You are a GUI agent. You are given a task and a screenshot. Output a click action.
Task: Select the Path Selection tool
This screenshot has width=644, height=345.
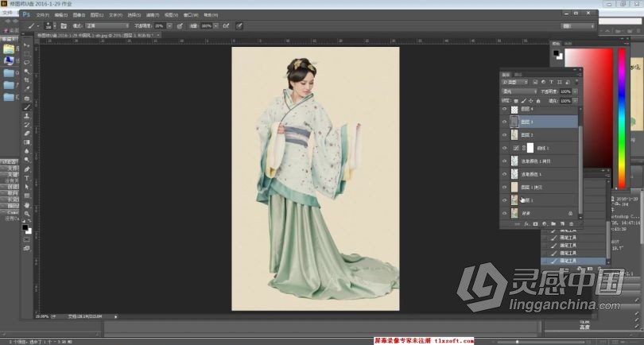coord(27,187)
